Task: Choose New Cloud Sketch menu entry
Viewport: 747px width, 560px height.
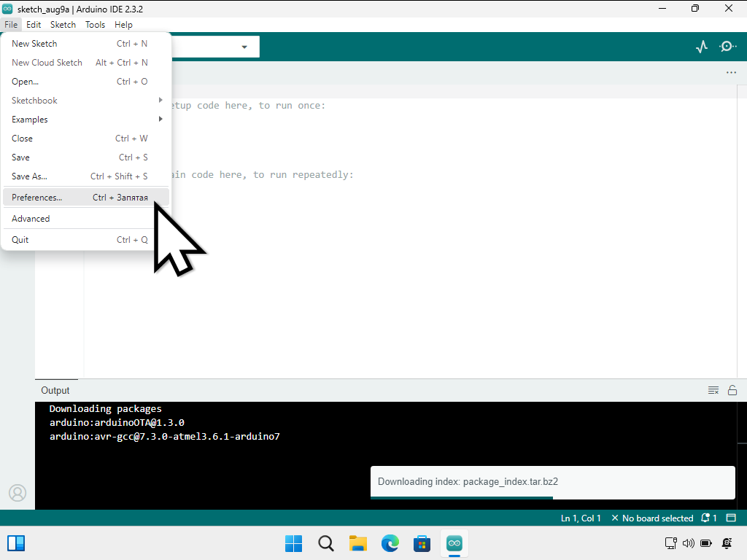Action: [x=86, y=63]
